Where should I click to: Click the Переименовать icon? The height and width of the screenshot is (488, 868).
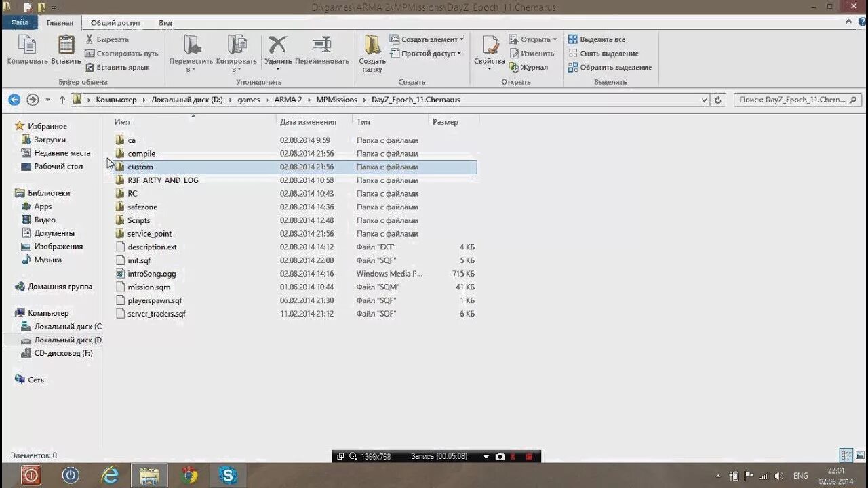tap(321, 45)
